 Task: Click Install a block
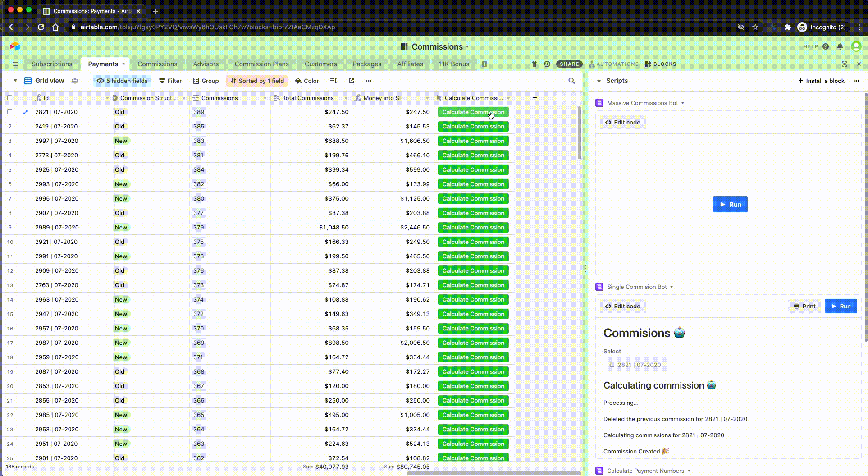[821, 81]
